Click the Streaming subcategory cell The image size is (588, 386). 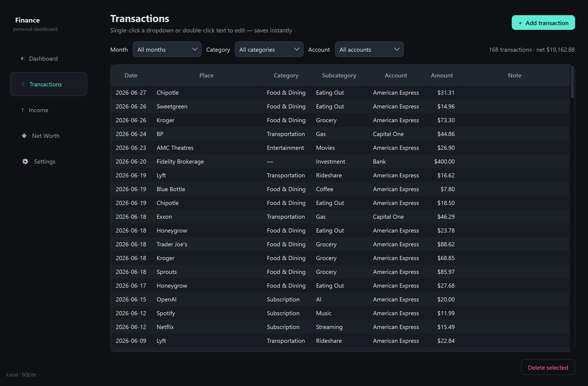point(339,327)
